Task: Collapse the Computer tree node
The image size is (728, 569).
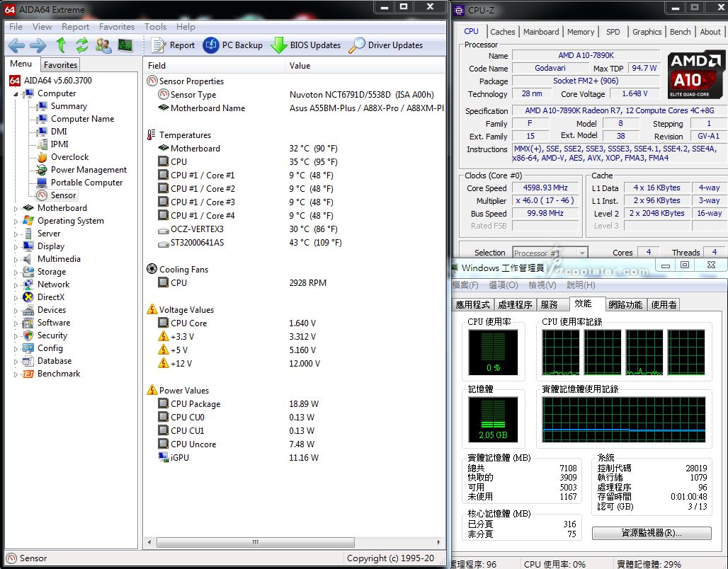Action: point(16,93)
